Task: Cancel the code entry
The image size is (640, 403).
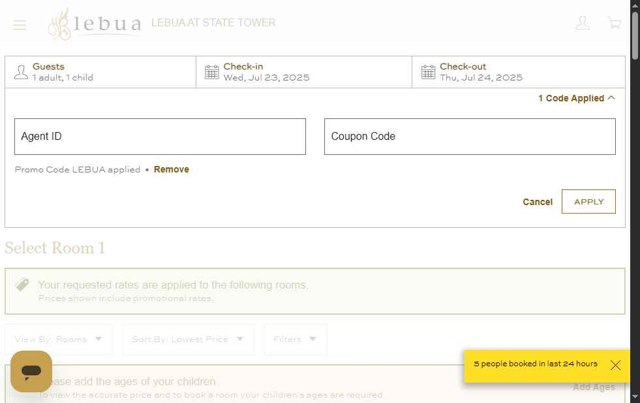Action: coord(538,202)
